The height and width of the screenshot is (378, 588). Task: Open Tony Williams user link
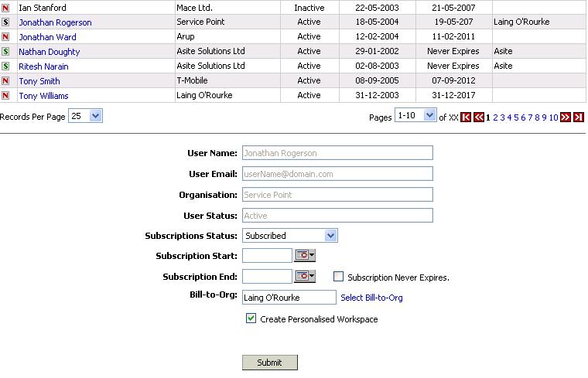(43, 96)
